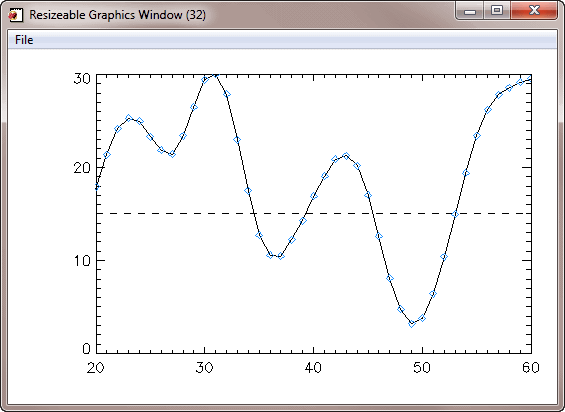Open the File menu
Screen dimensions: 565x412
[24, 40]
